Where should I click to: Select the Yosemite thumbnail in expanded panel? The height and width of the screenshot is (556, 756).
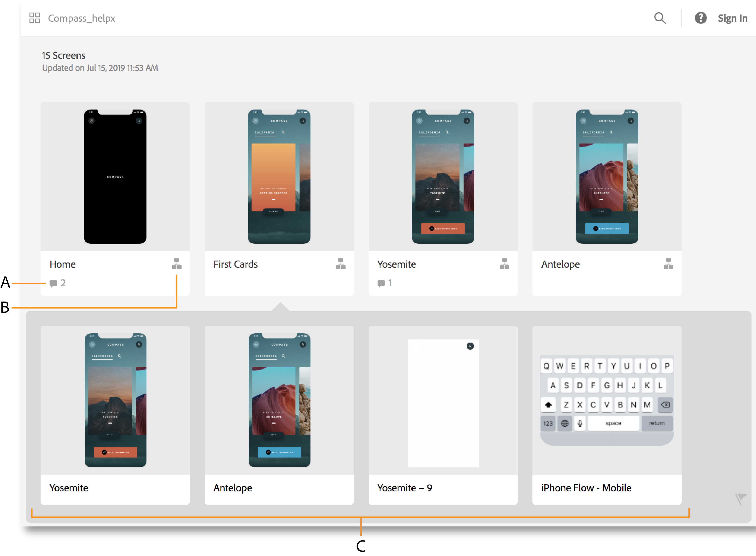click(x=115, y=400)
